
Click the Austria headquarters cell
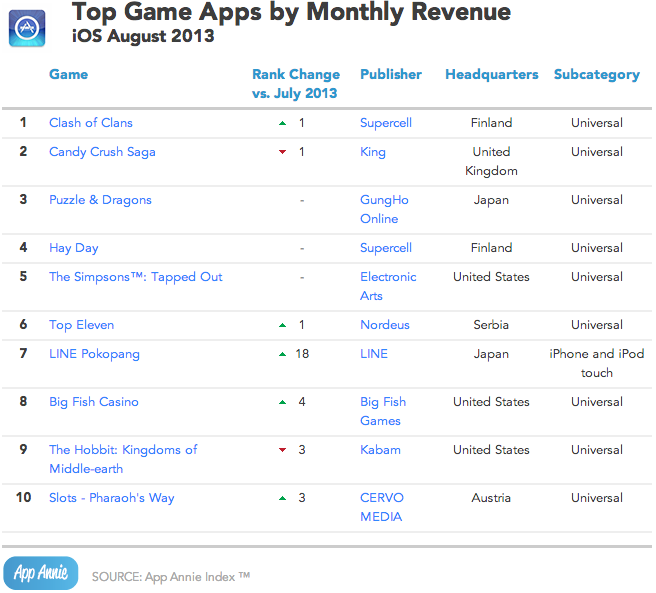pyautogui.click(x=491, y=498)
